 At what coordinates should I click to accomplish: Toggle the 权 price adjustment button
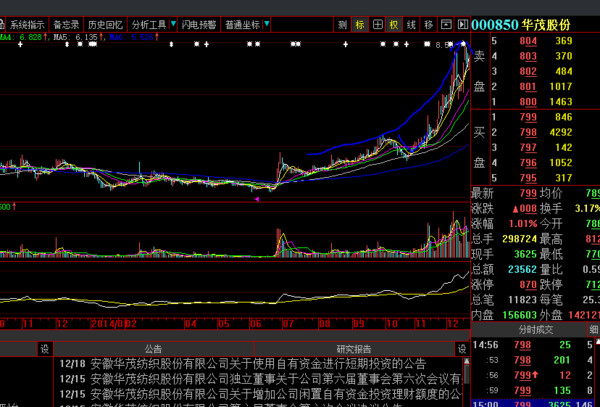pyautogui.click(x=394, y=24)
